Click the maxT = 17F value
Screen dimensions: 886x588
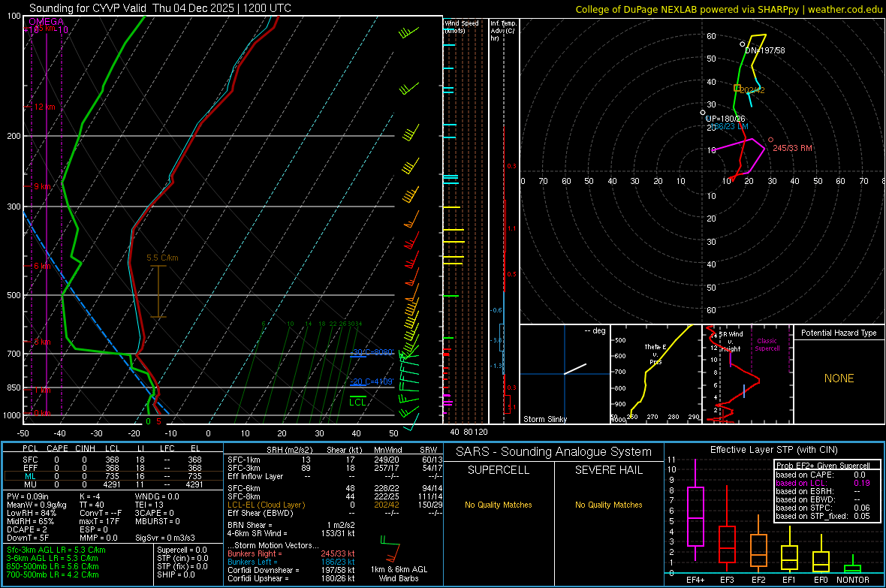tap(99, 521)
